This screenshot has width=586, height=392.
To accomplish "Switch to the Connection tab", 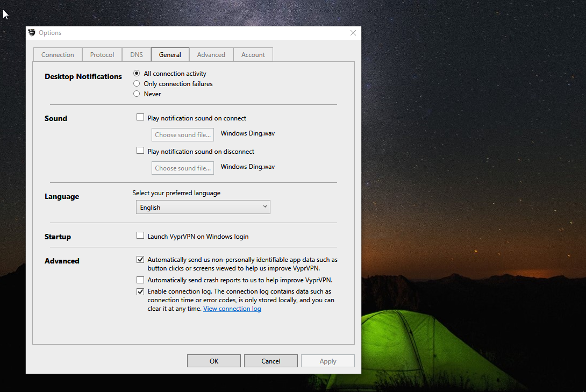I will pyautogui.click(x=58, y=54).
